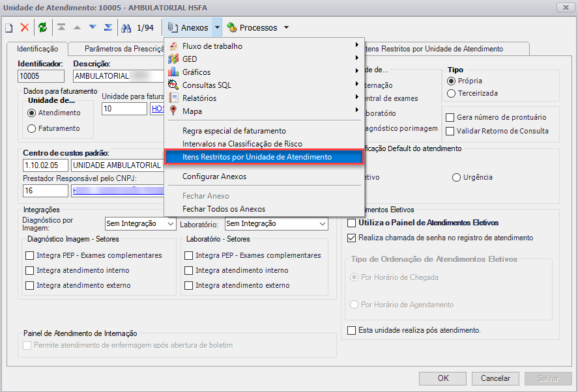The image size is (578, 392).
Task: Choose Intervalos na Classificação de Risco
Action: (264, 144)
